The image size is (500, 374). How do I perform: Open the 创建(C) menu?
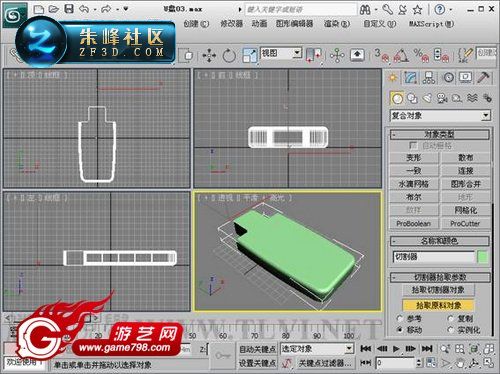tap(196, 24)
